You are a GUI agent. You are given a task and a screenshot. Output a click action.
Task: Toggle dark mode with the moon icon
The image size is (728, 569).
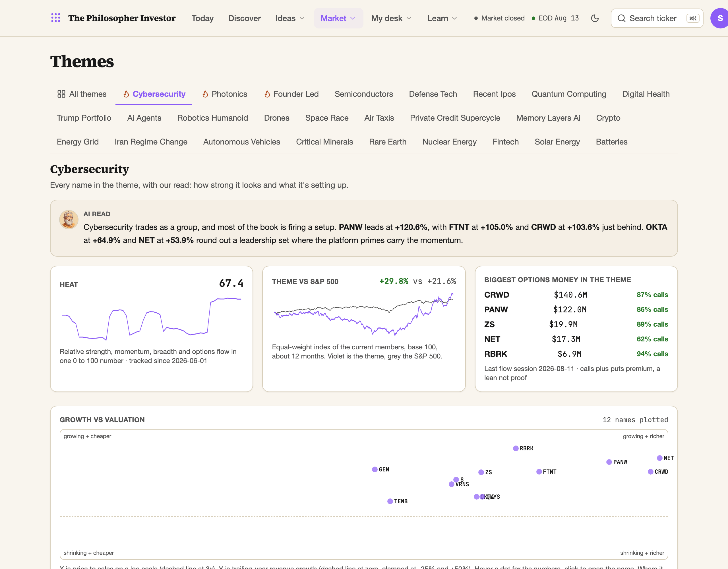[x=595, y=18]
